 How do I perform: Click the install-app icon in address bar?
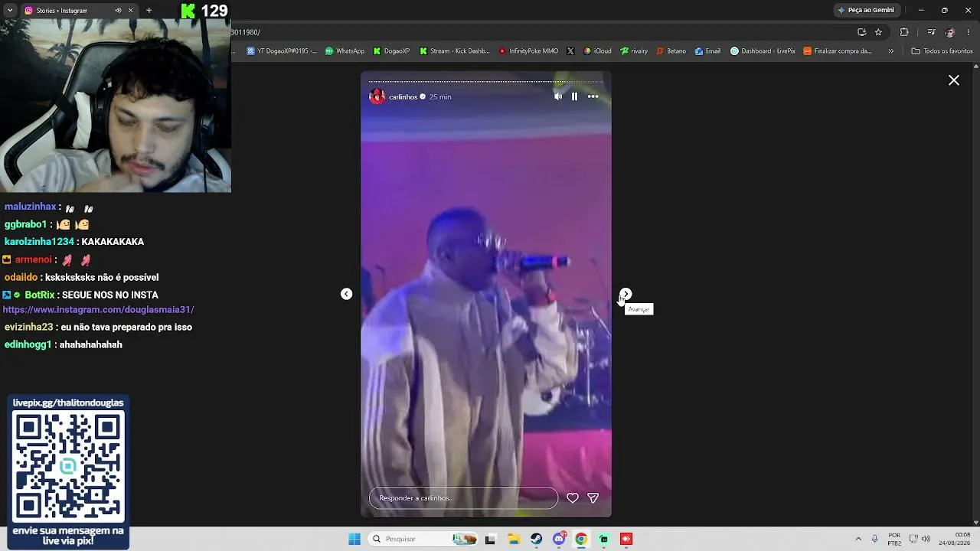click(x=861, y=32)
